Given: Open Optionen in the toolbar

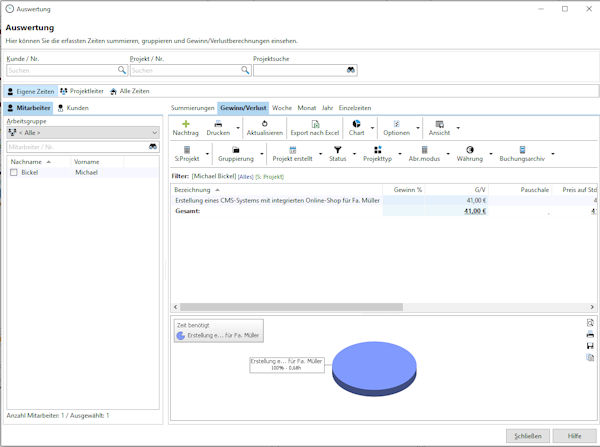Looking at the screenshot, I should (396, 128).
